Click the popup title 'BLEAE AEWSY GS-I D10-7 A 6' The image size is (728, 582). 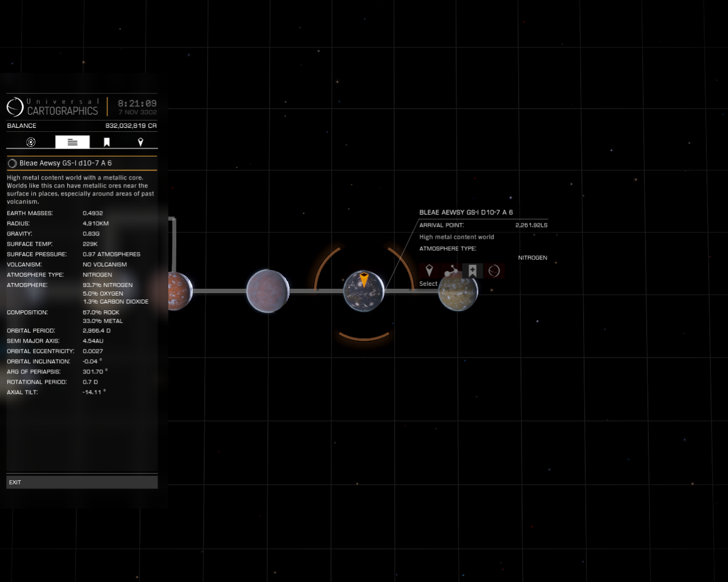pyautogui.click(x=466, y=213)
